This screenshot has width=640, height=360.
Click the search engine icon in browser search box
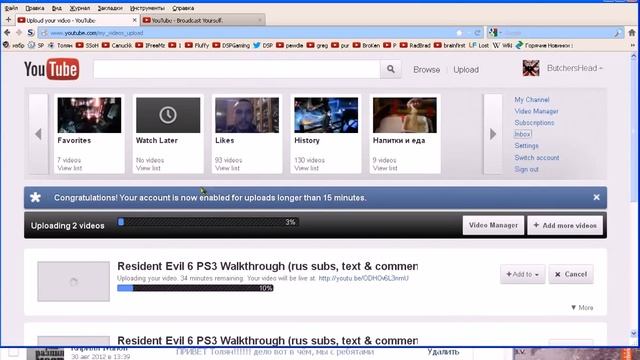(494, 33)
